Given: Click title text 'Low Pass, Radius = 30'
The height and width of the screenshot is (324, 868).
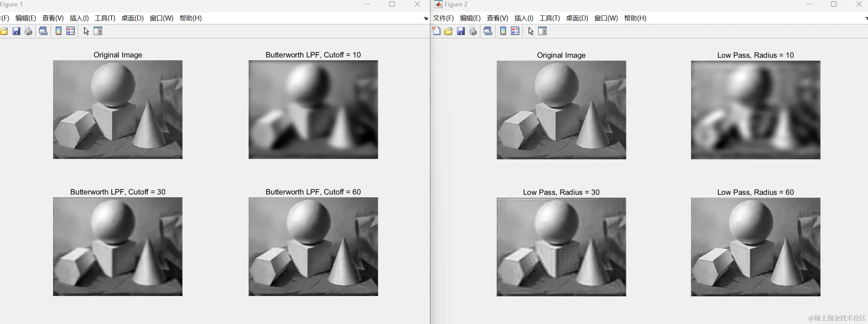Looking at the screenshot, I should 561,192.
